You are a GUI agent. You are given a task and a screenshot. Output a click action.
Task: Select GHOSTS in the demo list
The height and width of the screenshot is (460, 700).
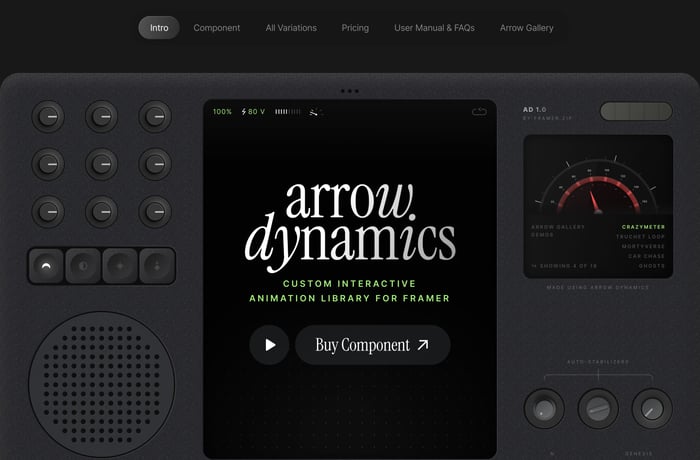click(652, 266)
